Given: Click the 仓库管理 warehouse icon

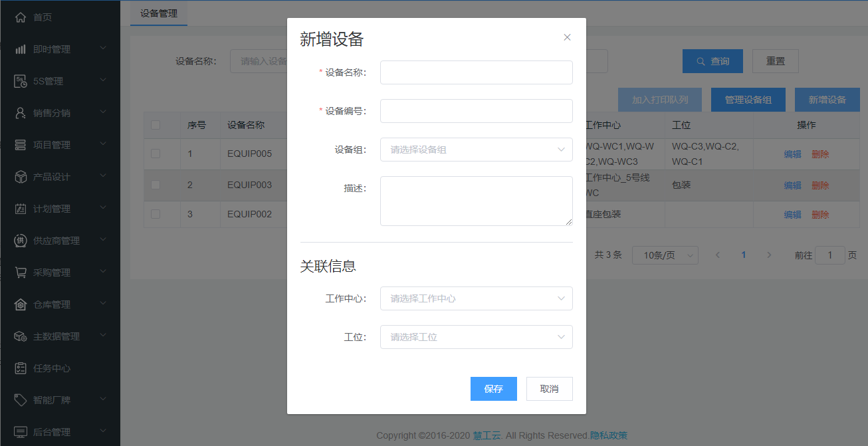Looking at the screenshot, I should 21,304.
